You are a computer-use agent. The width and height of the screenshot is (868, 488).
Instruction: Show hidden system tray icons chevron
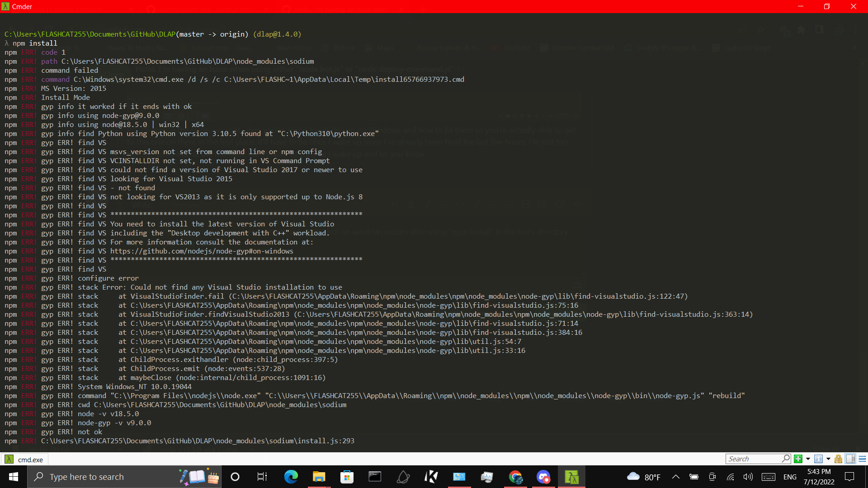pyautogui.click(x=675, y=477)
